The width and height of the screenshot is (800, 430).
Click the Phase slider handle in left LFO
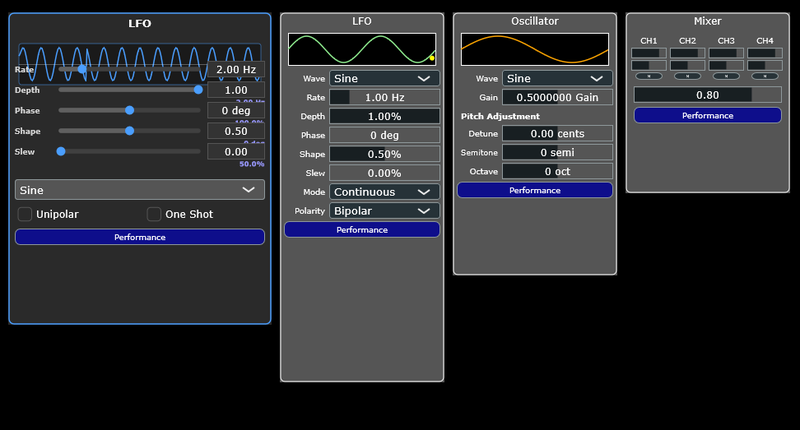[129, 110]
